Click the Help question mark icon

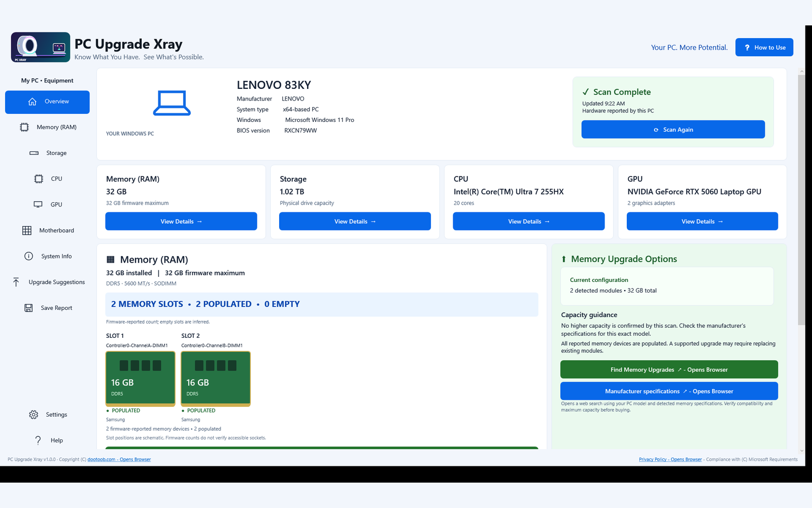pyautogui.click(x=38, y=440)
